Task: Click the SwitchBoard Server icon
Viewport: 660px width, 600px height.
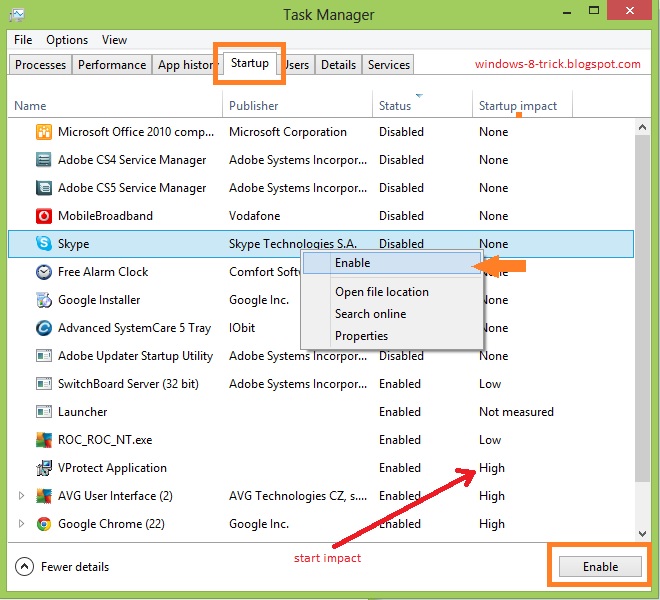Action: tap(44, 384)
